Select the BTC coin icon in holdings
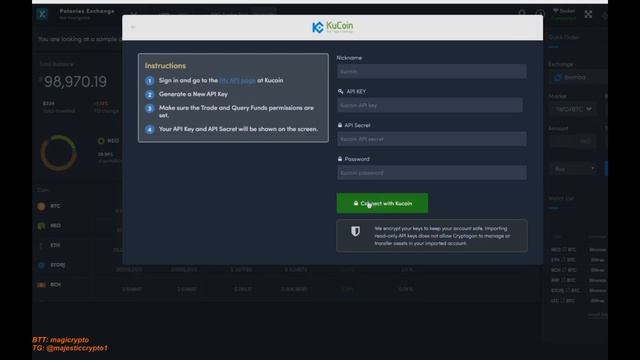640x360 pixels. [x=41, y=206]
